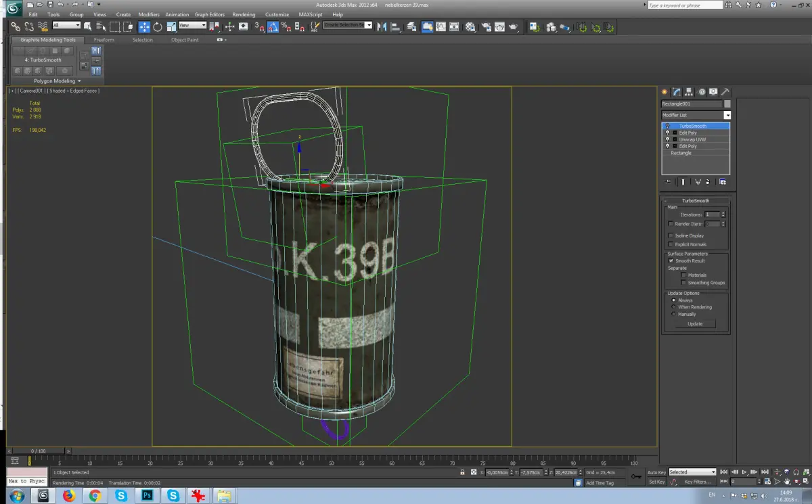Open the Curve Editor from toolbar
The width and height of the screenshot is (812, 504).
click(441, 27)
